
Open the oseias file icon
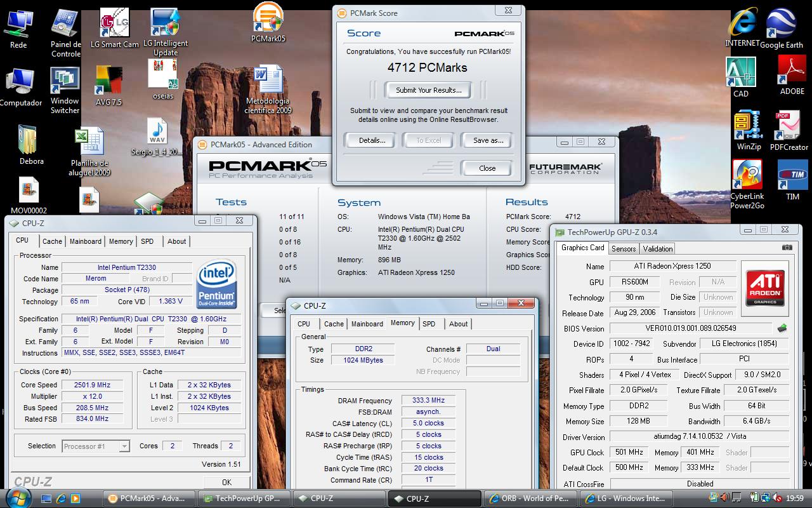coord(162,79)
